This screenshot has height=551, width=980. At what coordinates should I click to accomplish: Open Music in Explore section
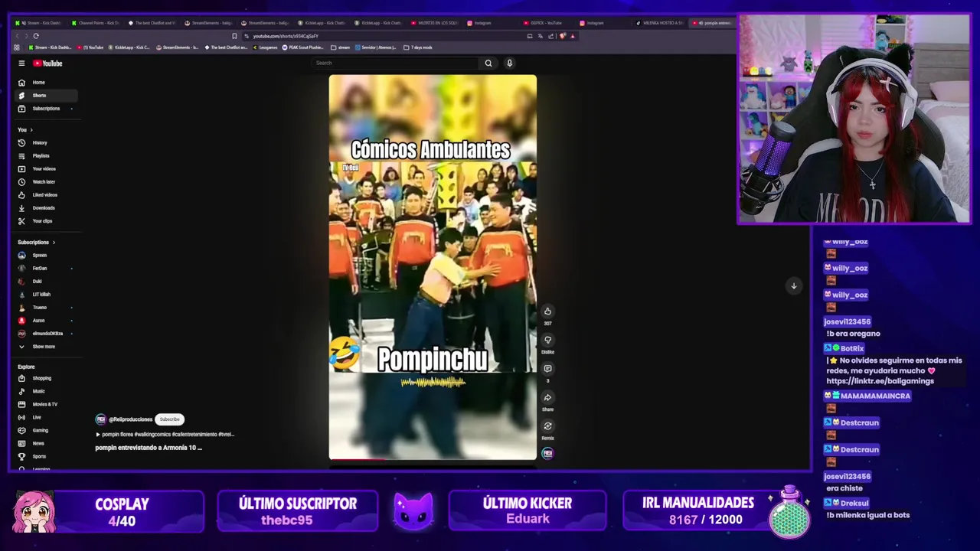click(46, 391)
